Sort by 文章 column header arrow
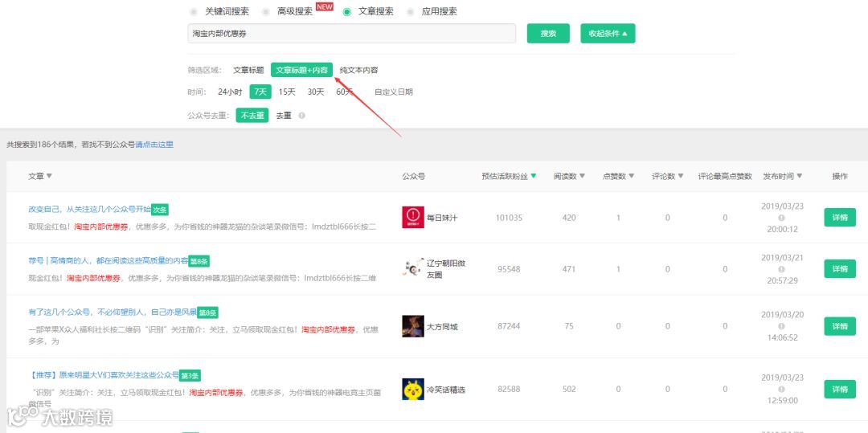 click(x=49, y=176)
